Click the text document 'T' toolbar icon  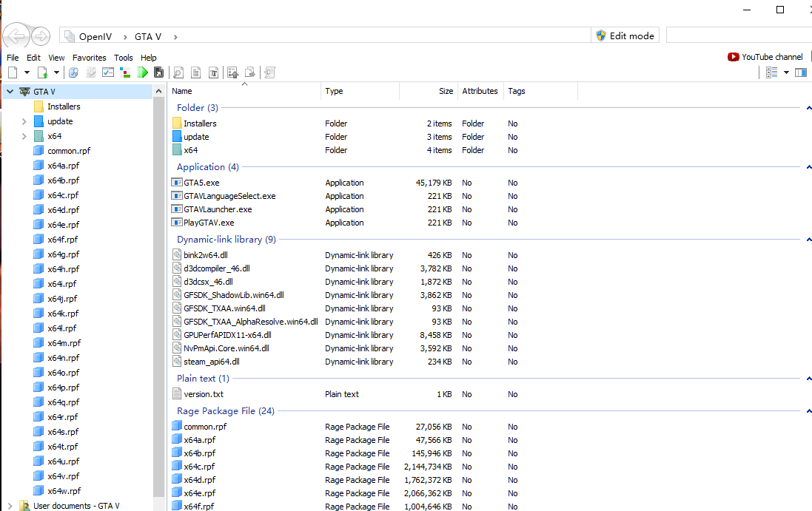pyautogui.click(x=213, y=72)
